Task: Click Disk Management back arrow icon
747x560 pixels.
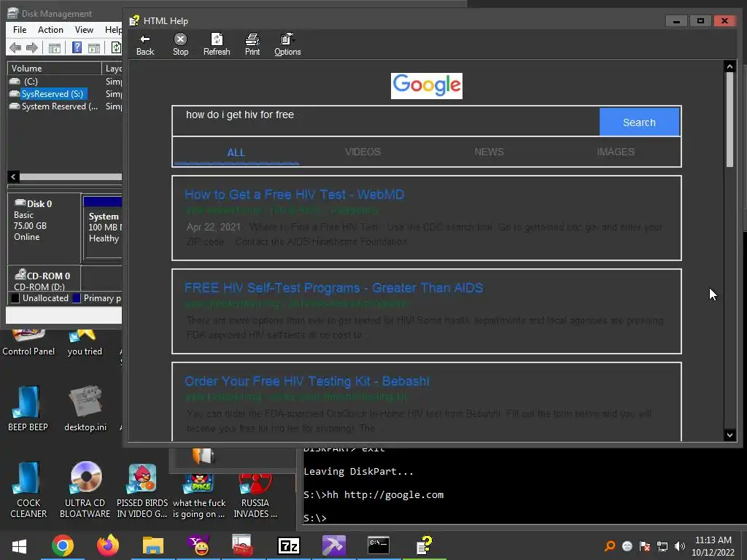Action: click(x=15, y=47)
